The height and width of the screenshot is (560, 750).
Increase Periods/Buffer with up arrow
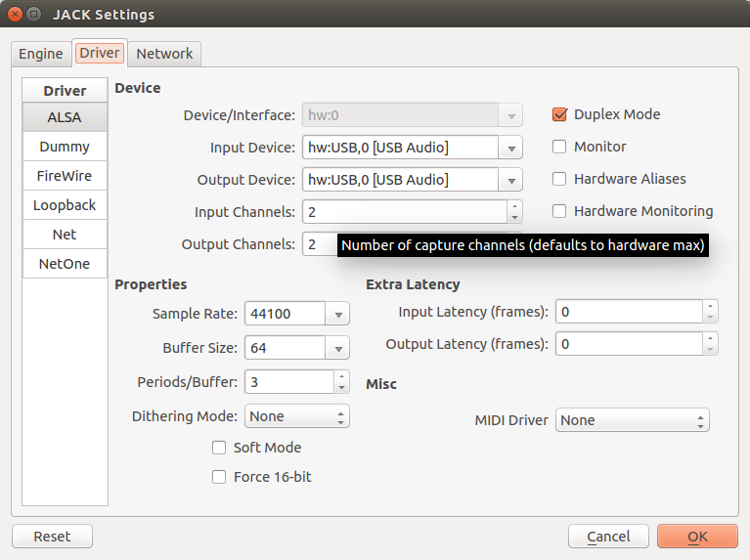click(341, 377)
